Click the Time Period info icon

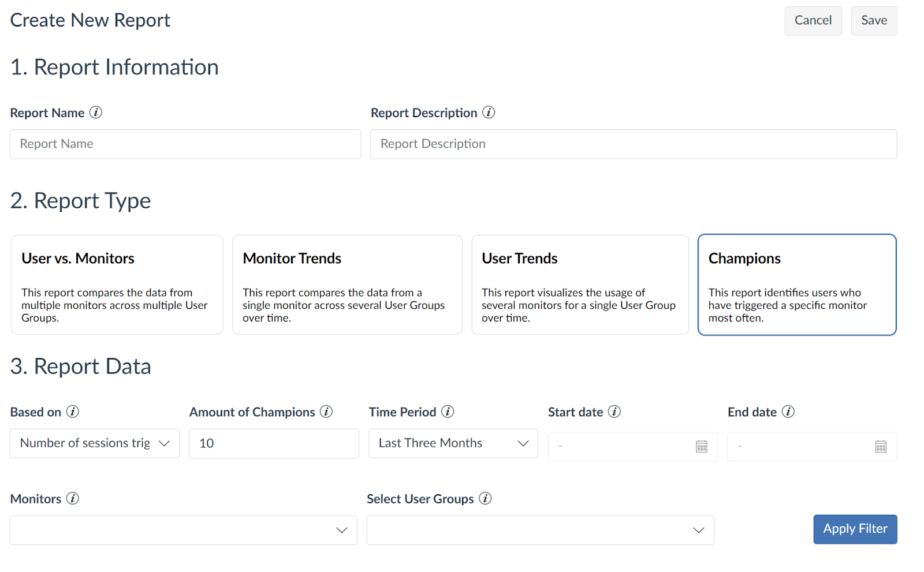tap(448, 412)
